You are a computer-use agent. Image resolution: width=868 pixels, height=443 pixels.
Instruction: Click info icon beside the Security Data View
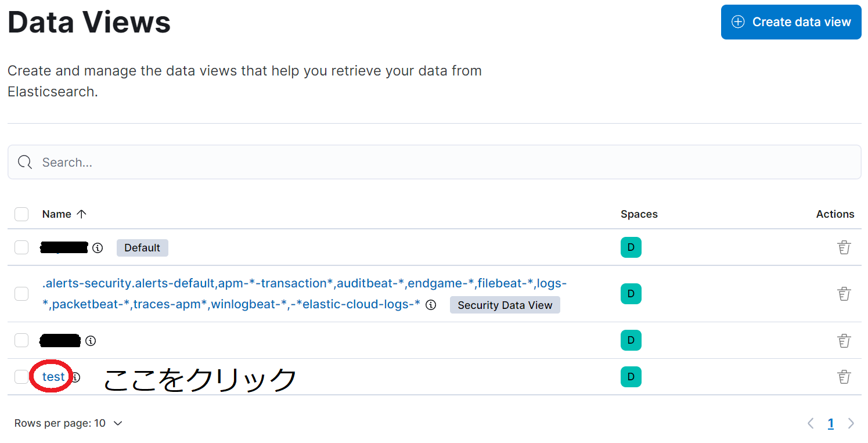pyautogui.click(x=431, y=304)
